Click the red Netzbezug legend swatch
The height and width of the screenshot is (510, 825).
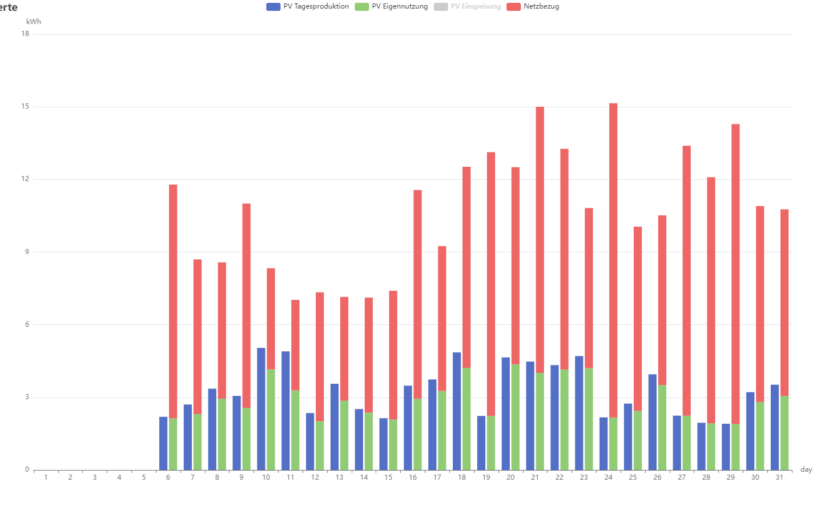[514, 6]
